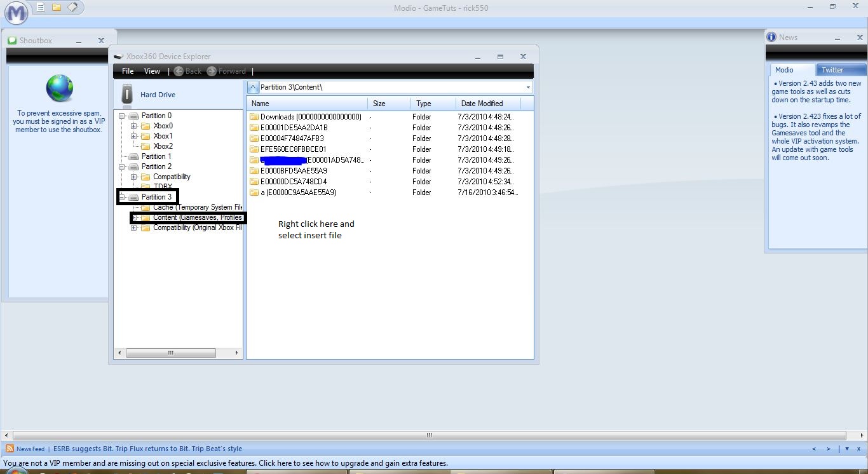The height and width of the screenshot is (474, 868).
Task: Click the tree scrollbar left arrow
Action: (120, 353)
